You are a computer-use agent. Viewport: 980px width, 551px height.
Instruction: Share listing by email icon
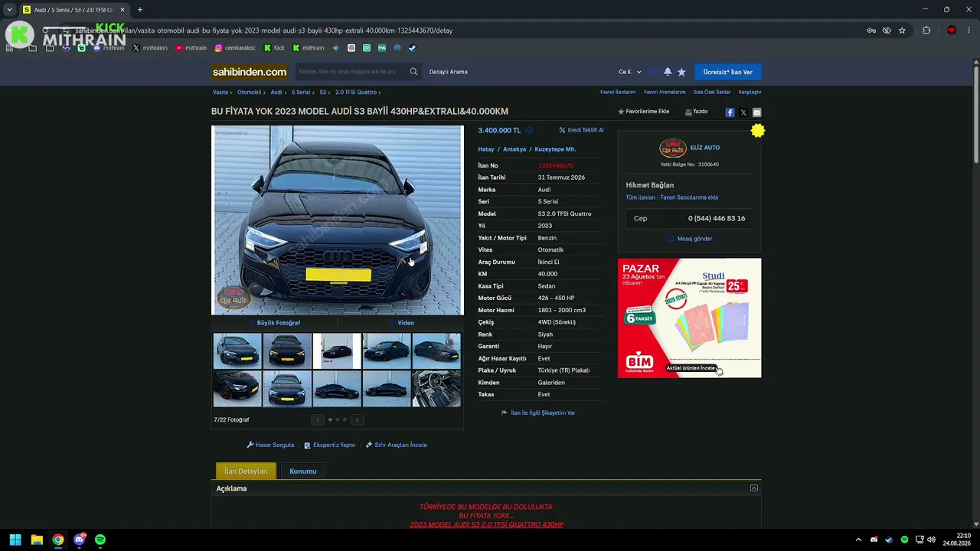tap(756, 112)
